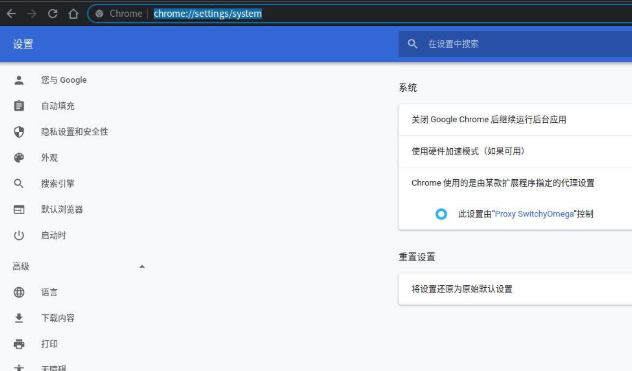Open the Proxy SwitchyOmega extension link
The image size is (632, 371).
coord(534,214)
